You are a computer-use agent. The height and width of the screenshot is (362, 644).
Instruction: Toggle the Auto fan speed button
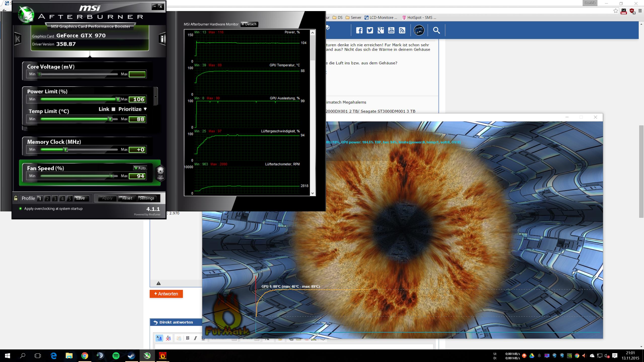[x=140, y=168]
